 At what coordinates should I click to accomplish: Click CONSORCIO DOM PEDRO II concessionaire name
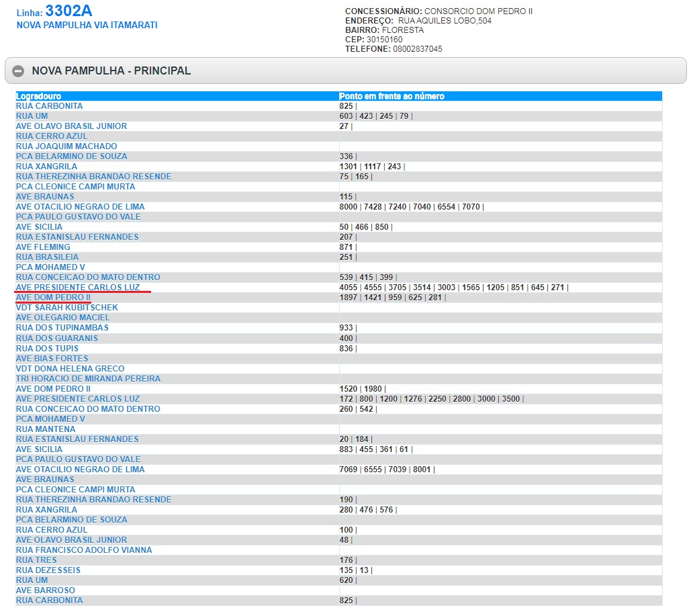coord(478,11)
